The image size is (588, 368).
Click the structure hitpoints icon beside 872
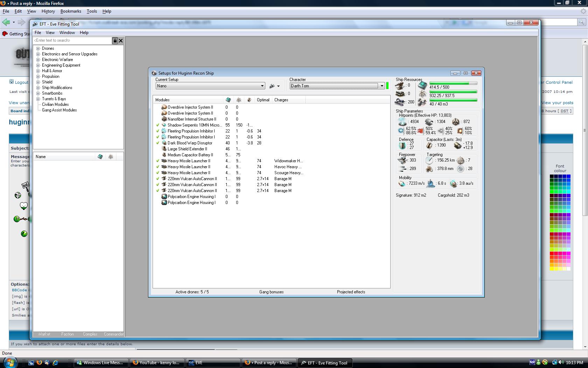[x=456, y=122]
